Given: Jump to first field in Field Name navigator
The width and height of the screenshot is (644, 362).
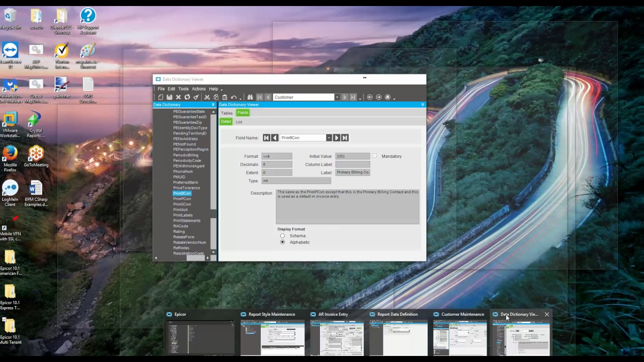Looking at the screenshot, I should [x=266, y=138].
